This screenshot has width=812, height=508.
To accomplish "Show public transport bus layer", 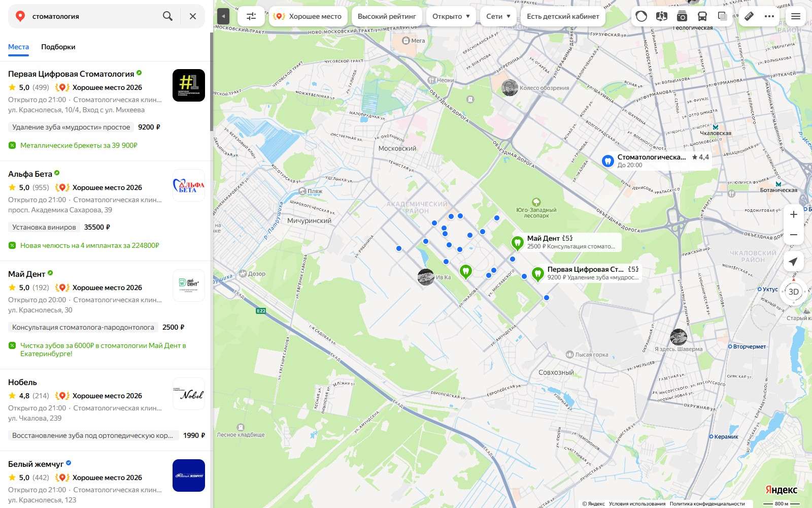I will click(702, 16).
